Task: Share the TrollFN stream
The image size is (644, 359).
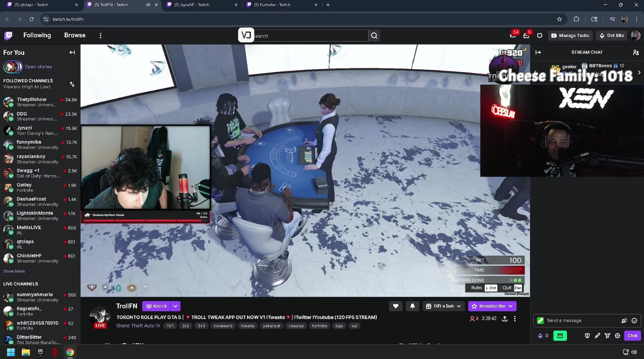Action: pyautogui.click(x=505, y=319)
